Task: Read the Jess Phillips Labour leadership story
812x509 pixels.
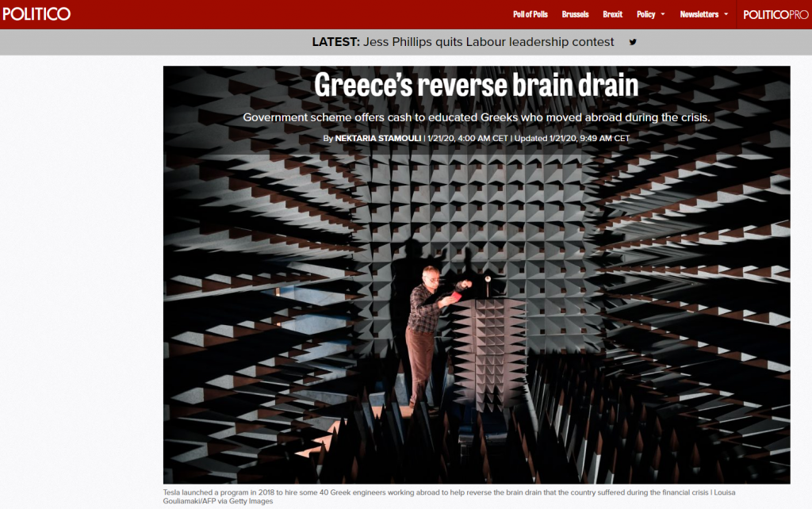Action: [x=488, y=42]
